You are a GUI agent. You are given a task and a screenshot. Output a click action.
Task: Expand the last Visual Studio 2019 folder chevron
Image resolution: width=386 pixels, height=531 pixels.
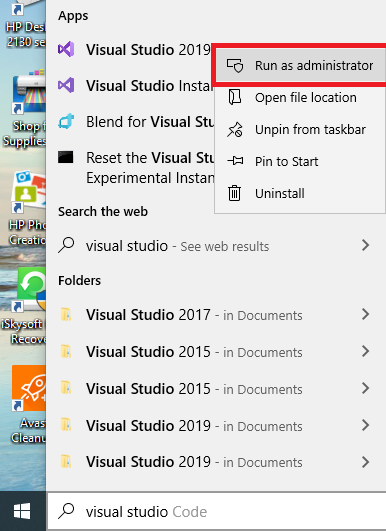click(365, 462)
